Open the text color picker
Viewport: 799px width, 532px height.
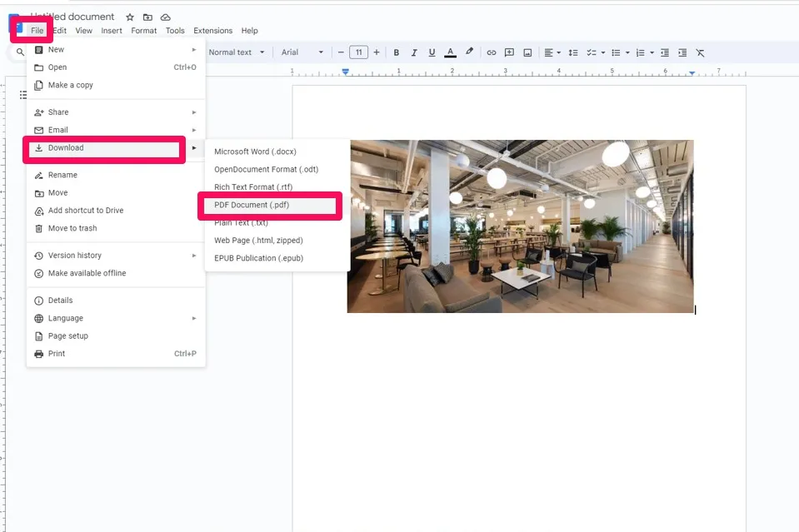450,52
